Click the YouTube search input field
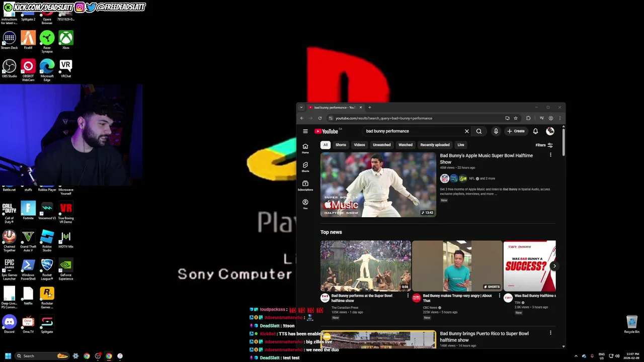Viewport: 644px width, 362px height. 413,131
